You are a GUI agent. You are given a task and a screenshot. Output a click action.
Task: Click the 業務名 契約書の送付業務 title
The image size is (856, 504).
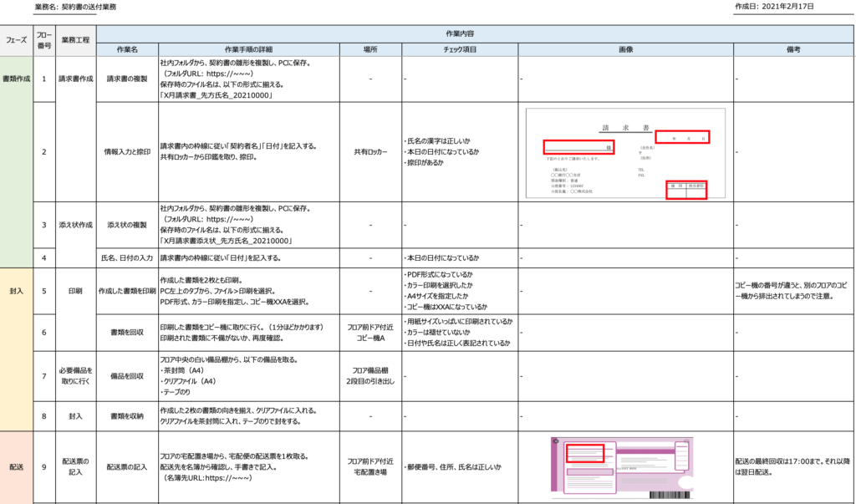tap(76, 7)
